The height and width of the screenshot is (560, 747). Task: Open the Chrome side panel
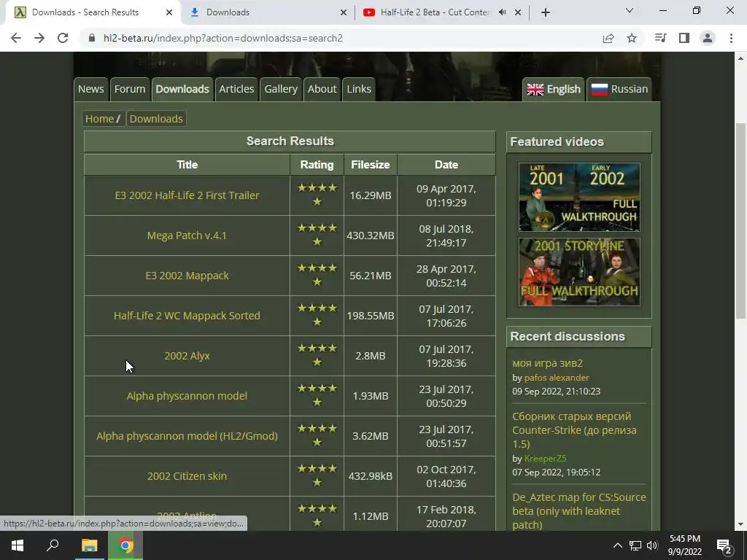pyautogui.click(x=684, y=38)
